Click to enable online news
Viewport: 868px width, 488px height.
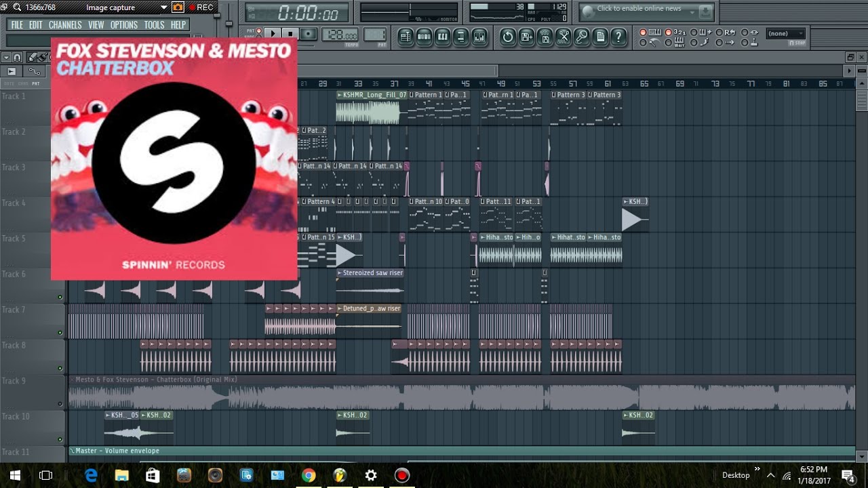pyautogui.click(x=639, y=9)
